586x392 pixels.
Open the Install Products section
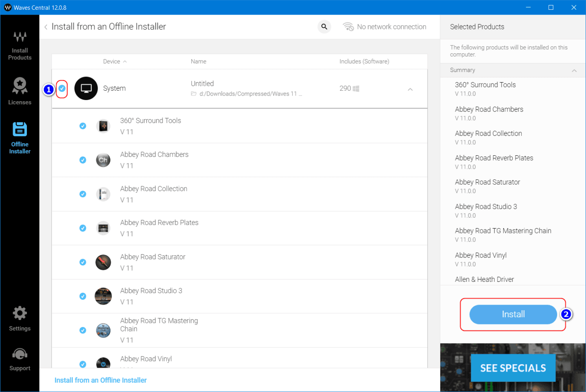click(20, 46)
